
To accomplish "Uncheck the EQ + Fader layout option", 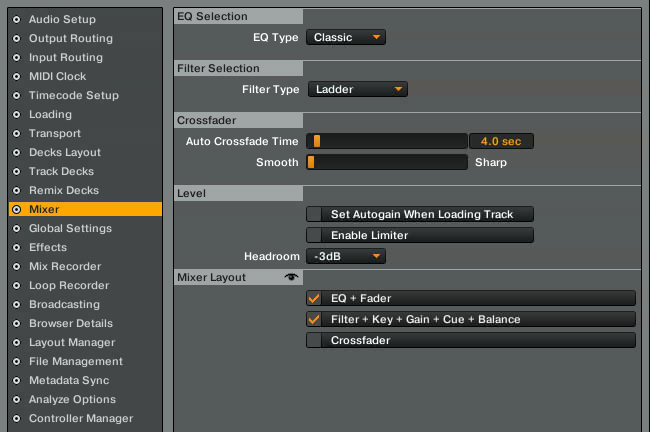I will coord(314,298).
